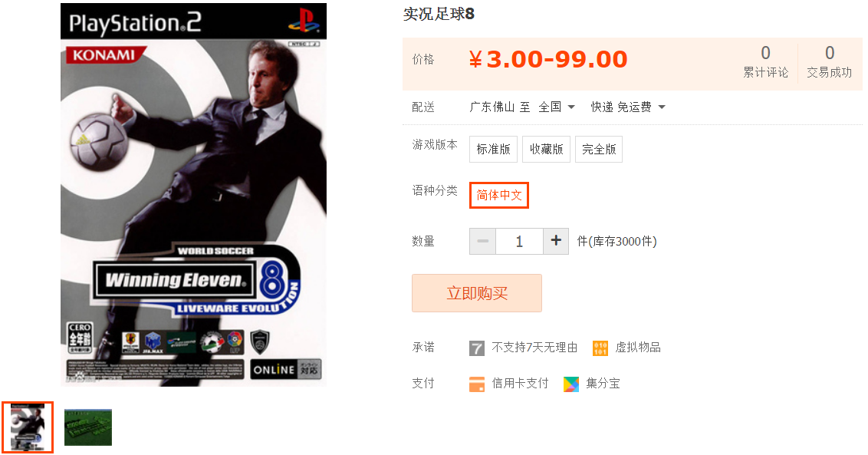The height and width of the screenshot is (455, 868).
Task: Select the 收藏版 game version
Action: click(547, 149)
